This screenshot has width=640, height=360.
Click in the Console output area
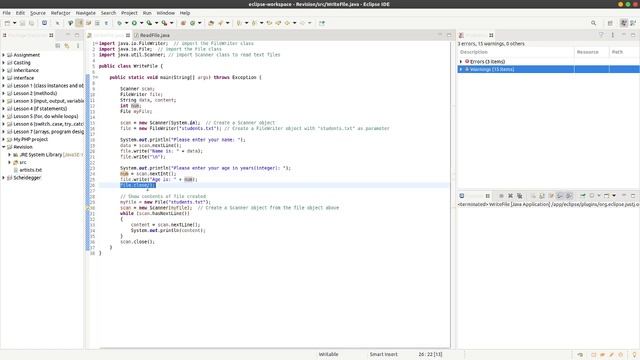[548, 278]
